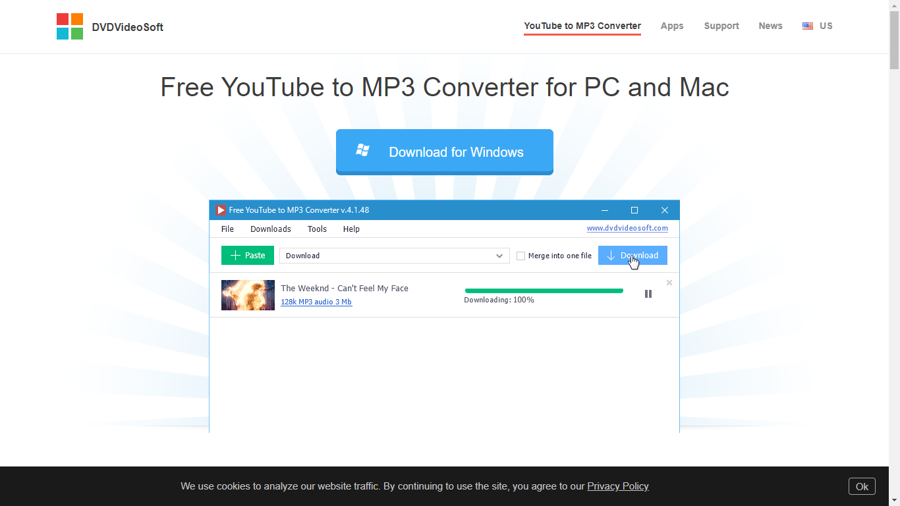Open the Help menu in converter

[x=351, y=229]
